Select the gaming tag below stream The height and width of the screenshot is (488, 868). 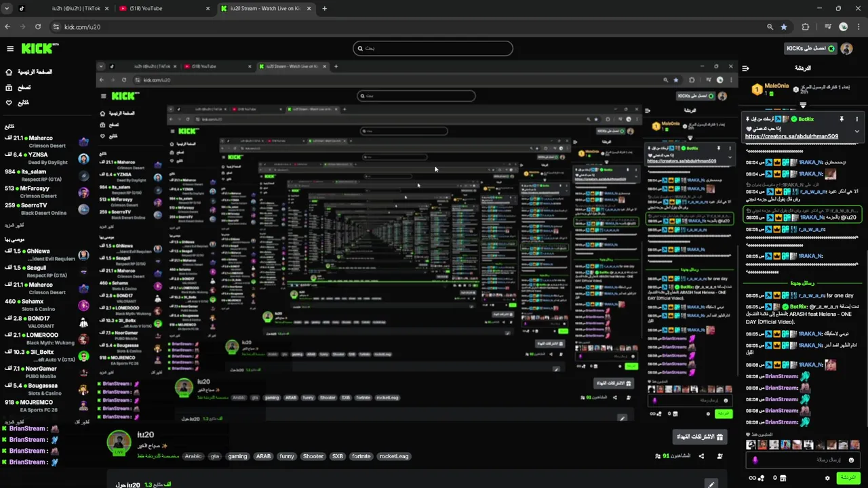237,456
